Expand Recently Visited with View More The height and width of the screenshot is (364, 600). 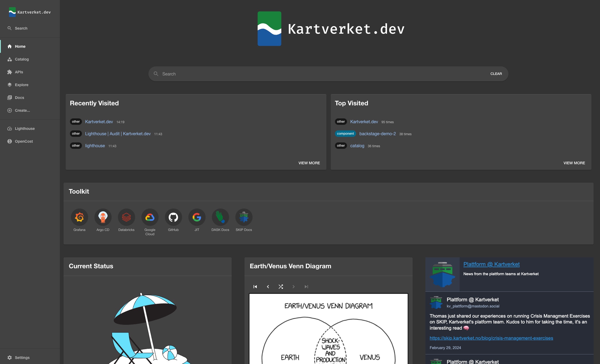309,163
